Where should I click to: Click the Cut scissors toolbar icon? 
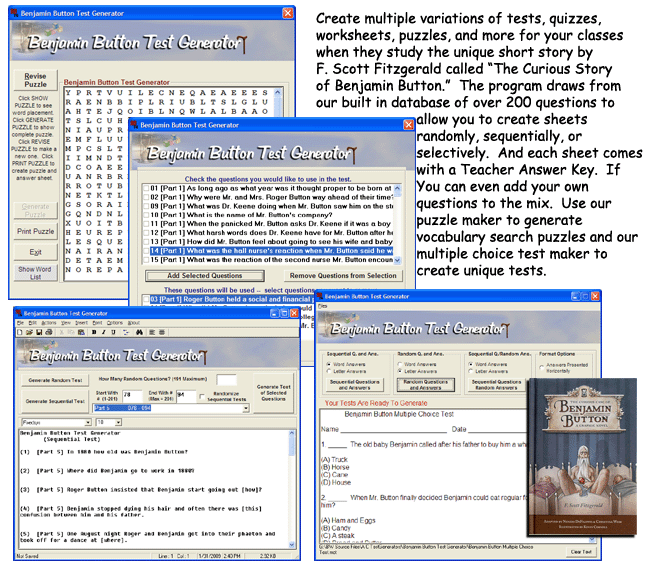(62, 332)
